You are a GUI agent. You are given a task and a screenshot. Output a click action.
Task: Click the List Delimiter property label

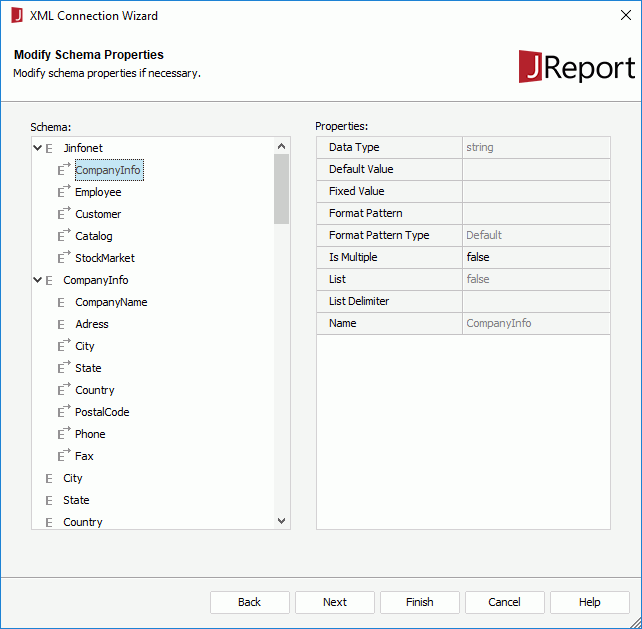coord(359,301)
